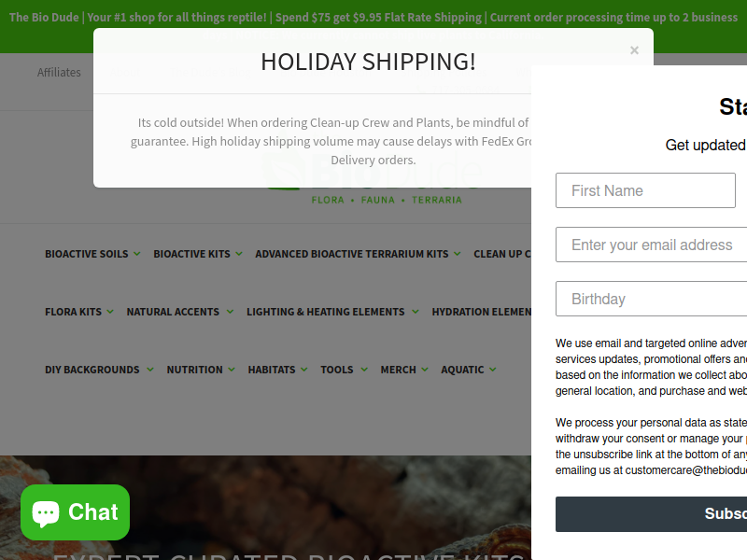Open the Natural Accents menu
The image size is (747, 560).
pyautogui.click(x=173, y=312)
